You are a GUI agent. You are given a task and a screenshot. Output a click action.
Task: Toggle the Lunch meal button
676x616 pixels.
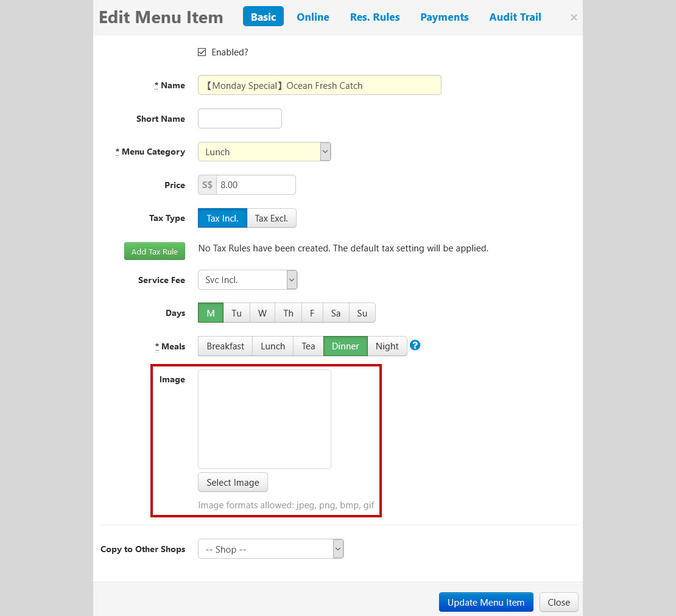pos(273,346)
